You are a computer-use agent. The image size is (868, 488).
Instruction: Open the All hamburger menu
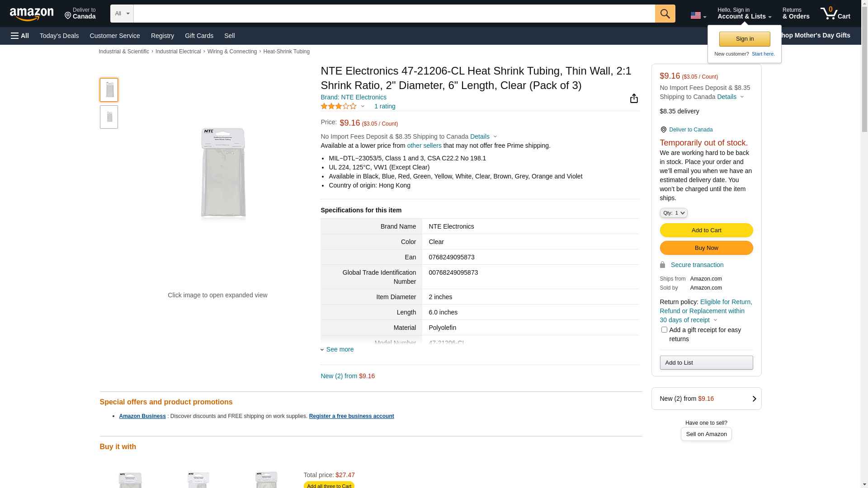pyautogui.click(x=20, y=36)
